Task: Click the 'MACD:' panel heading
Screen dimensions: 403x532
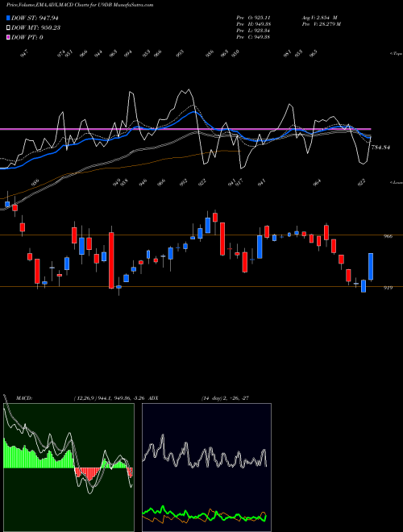Action: pyautogui.click(x=24, y=398)
